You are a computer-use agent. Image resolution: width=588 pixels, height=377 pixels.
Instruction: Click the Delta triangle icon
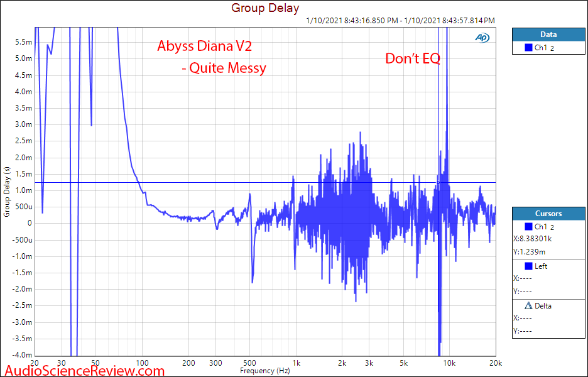coord(528,306)
